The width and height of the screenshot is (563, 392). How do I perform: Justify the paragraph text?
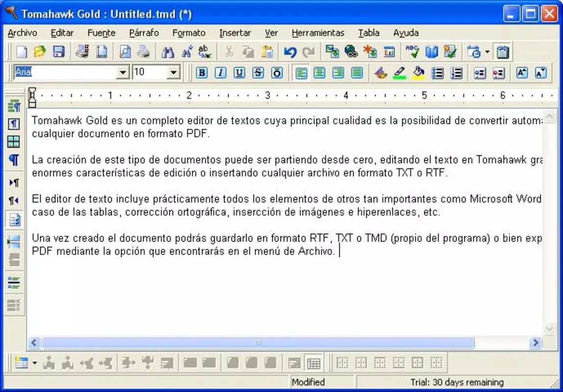point(357,73)
